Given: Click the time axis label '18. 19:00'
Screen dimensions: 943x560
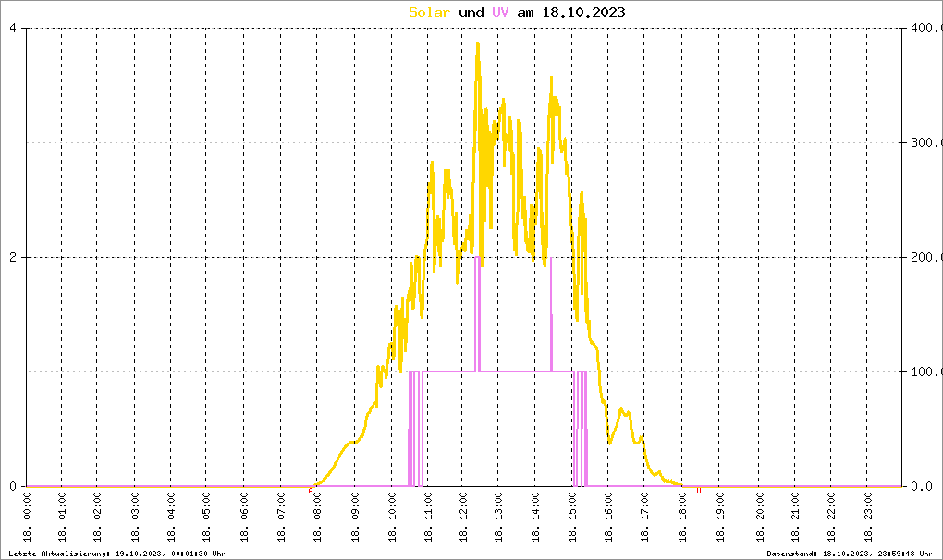Looking at the screenshot, I should 720,517.
